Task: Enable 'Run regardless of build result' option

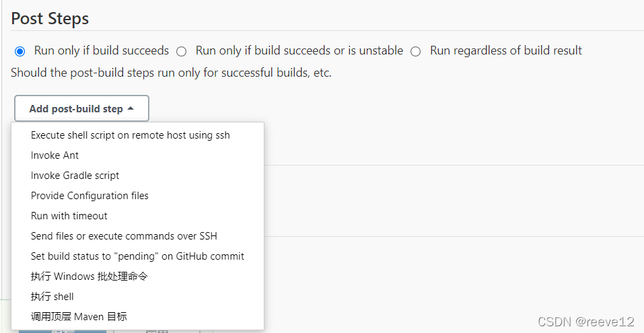Action: [416, 51]
